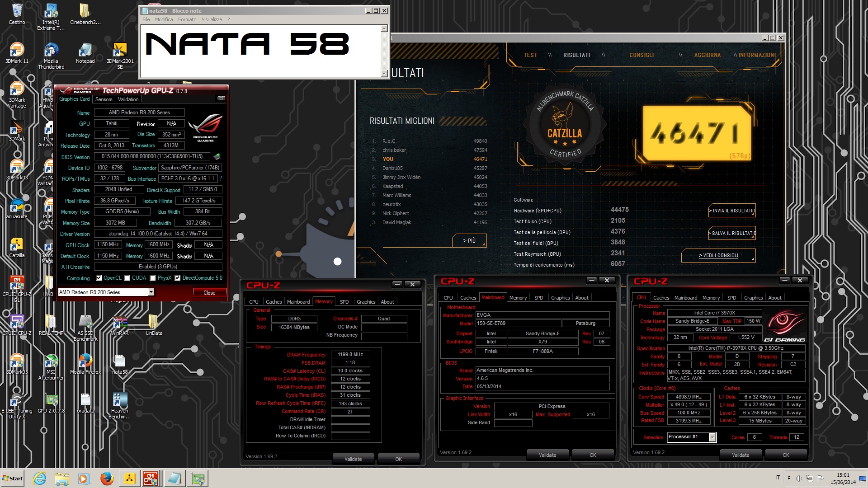868x488 pixels.
Task: Open Graphics tab in mainboard CPU-Z window
Action: (x=560, y=298)
